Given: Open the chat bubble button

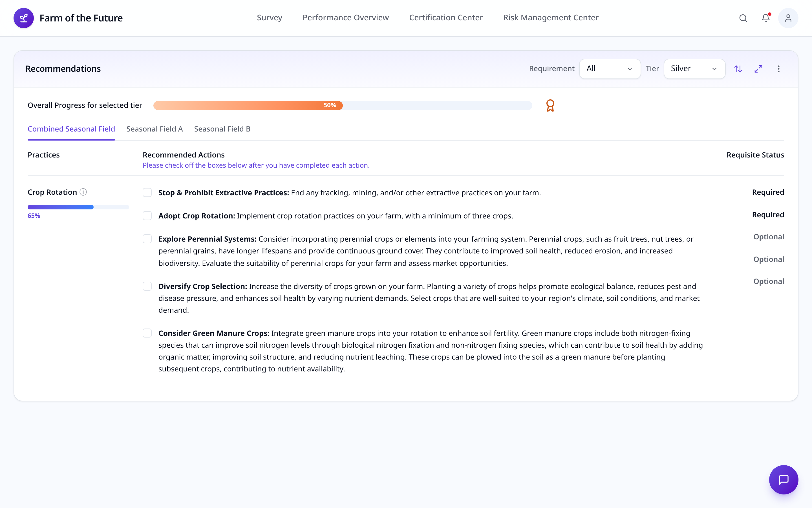Looking at the screenshot, I should [x=784, y=479].
